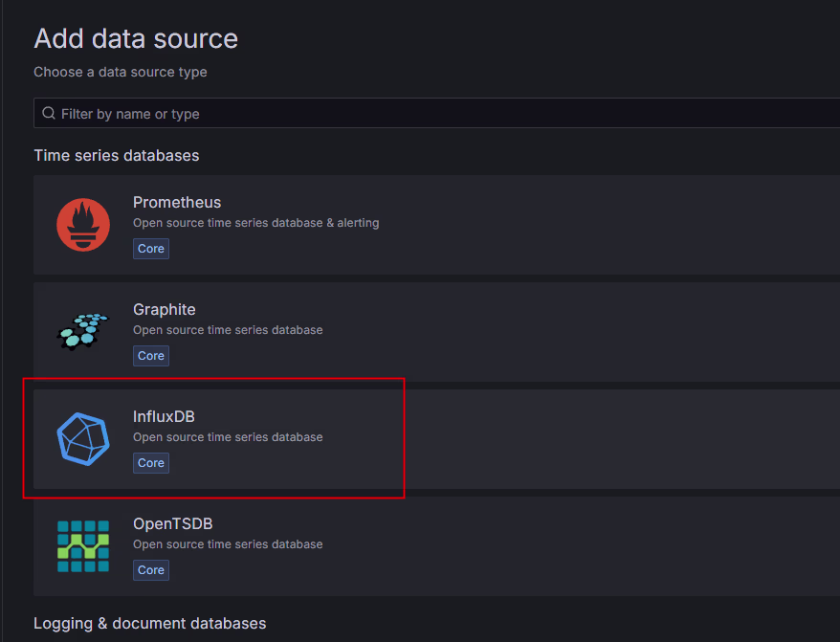
Task: Click the Core badge under InfluxDB
Action: 151,463
